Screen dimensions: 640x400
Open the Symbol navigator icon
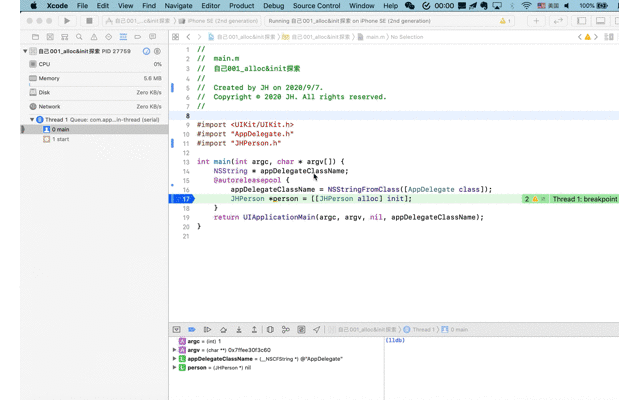tap(64, 37)
